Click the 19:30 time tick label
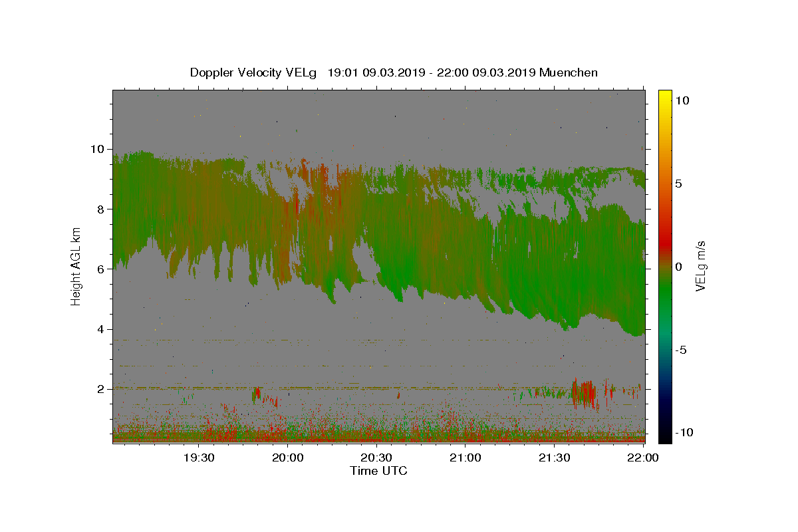Image resolution: width=798 pixels, height=532 pixels. click(x=198, y=458)
